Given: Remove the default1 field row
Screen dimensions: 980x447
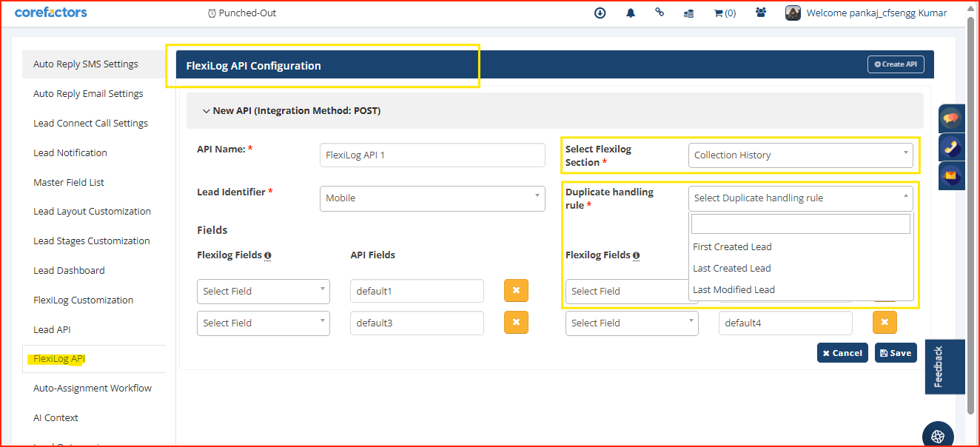Looking at the screenshot, I should [x=516, y=291].
